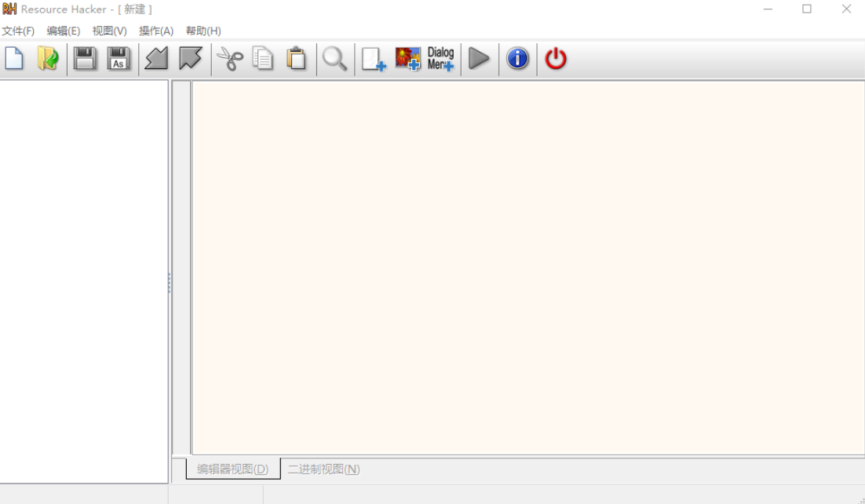The image size is (865, 504).
Task: Click the blue info About icon
Action: [517, 59]
